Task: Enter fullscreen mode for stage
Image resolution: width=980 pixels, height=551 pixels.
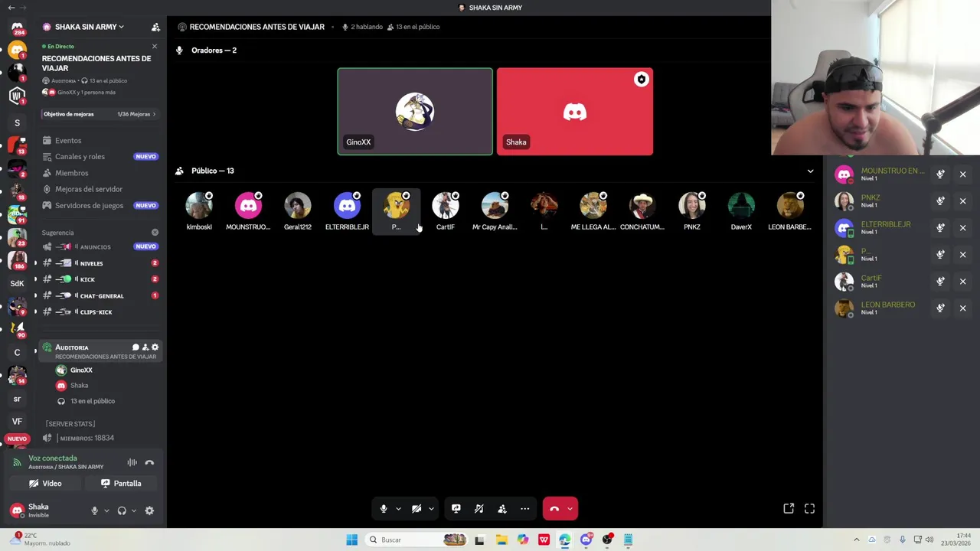Action: tap(809, 508)
